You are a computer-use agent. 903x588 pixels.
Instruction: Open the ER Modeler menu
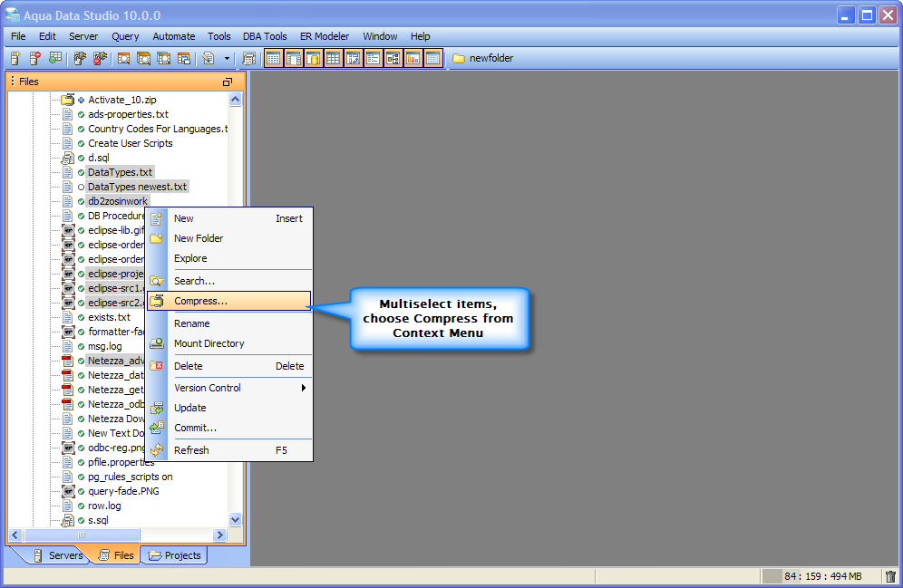[325, 36]
